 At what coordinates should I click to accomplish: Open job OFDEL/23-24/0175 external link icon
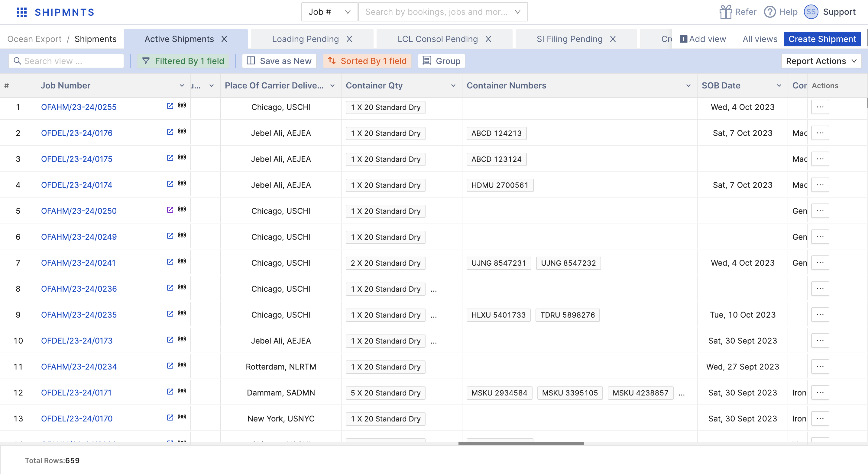click(170, 158)
